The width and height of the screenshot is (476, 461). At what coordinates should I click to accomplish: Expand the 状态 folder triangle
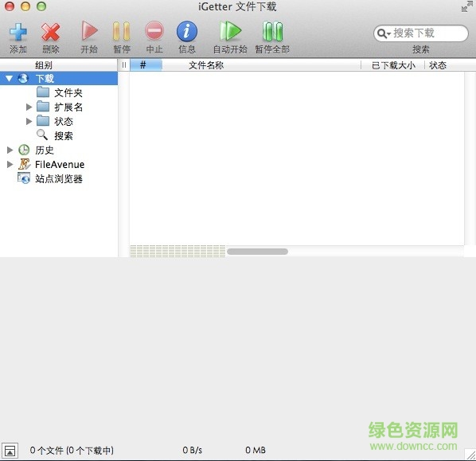coord(29,122)
